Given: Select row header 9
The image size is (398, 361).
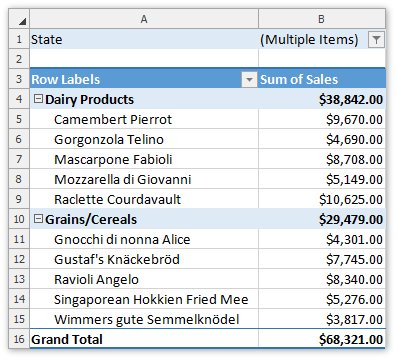Looking at the screenshot, I should (x=19, y=199).
